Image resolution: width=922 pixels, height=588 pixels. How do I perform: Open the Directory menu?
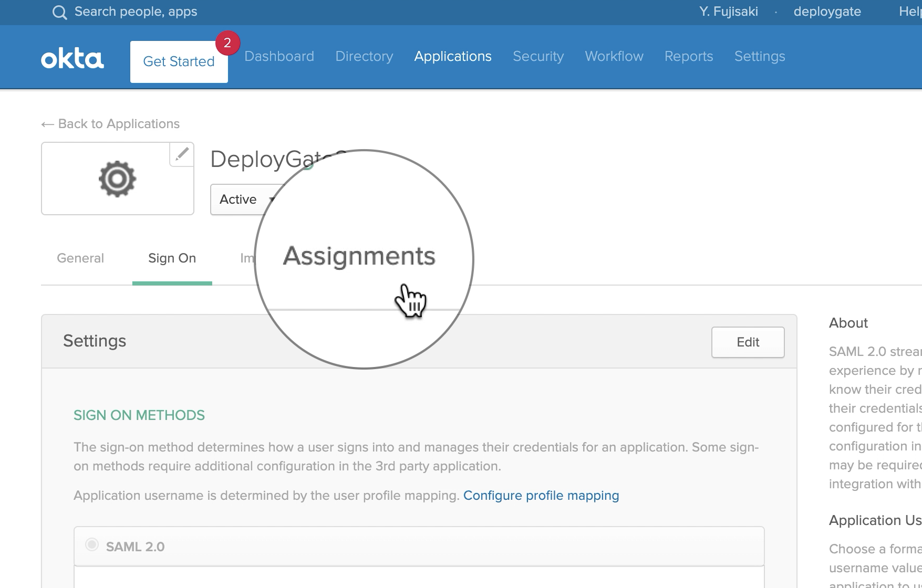coord(364,56)
